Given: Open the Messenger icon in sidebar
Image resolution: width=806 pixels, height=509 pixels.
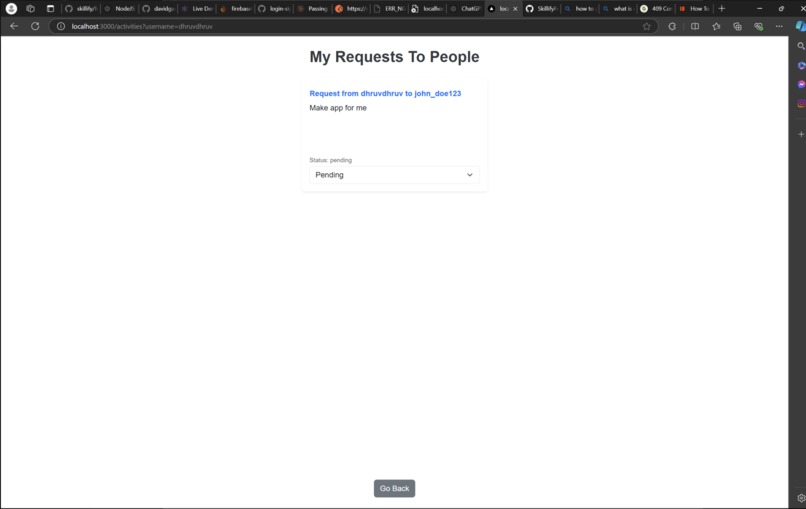Looking at the screenshot, I should [801, 84].
